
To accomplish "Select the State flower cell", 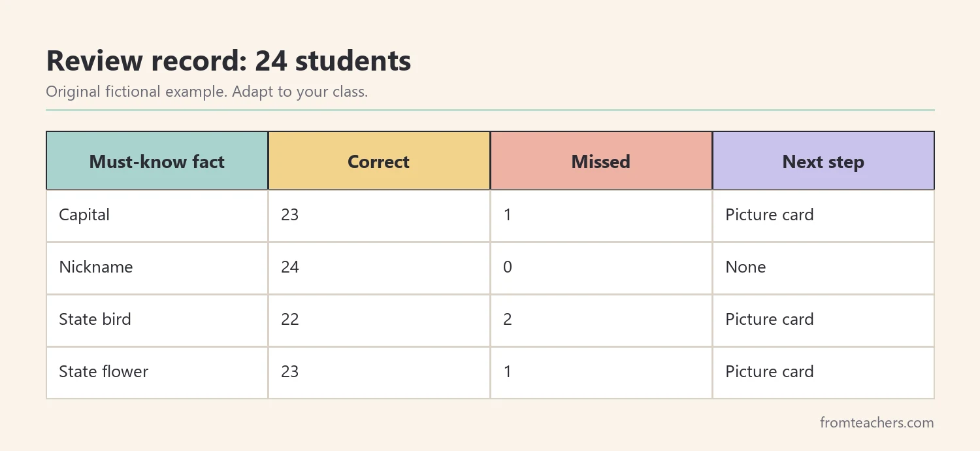I will click(x=157, y=373).
